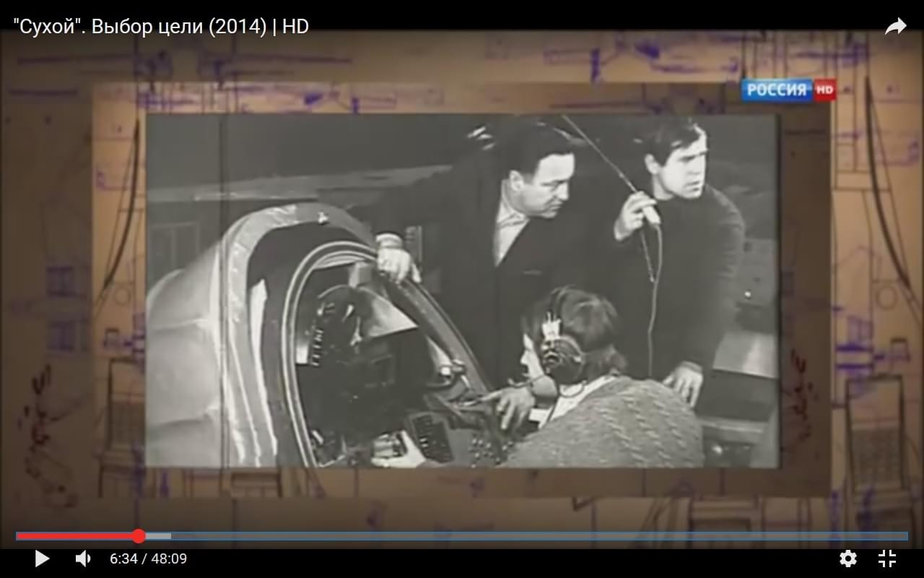
Task: Click the elapsed time 6:34 display
Action: (123, 558)
